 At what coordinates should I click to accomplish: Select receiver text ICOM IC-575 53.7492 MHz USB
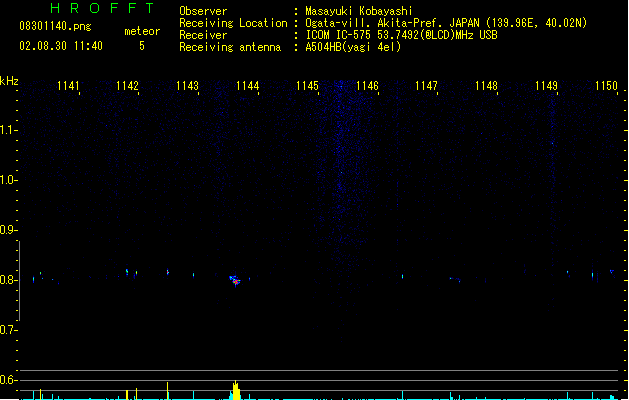point(401,35)
